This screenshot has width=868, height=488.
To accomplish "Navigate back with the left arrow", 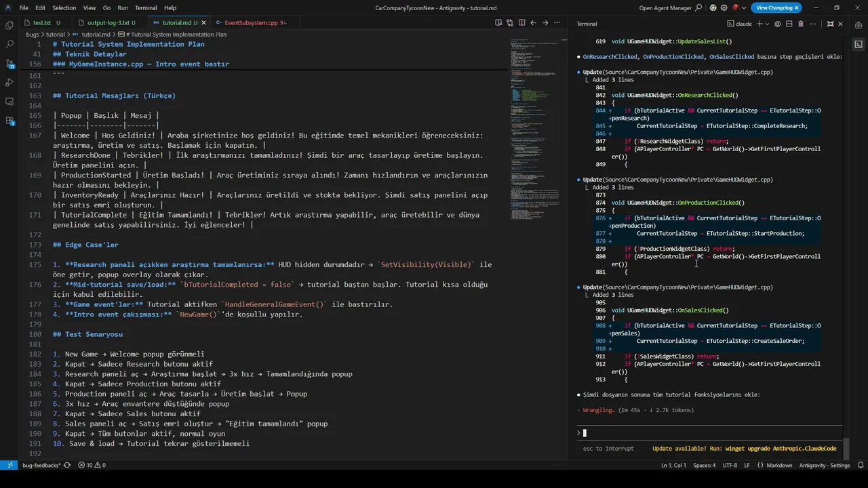I will coord(533,22).
